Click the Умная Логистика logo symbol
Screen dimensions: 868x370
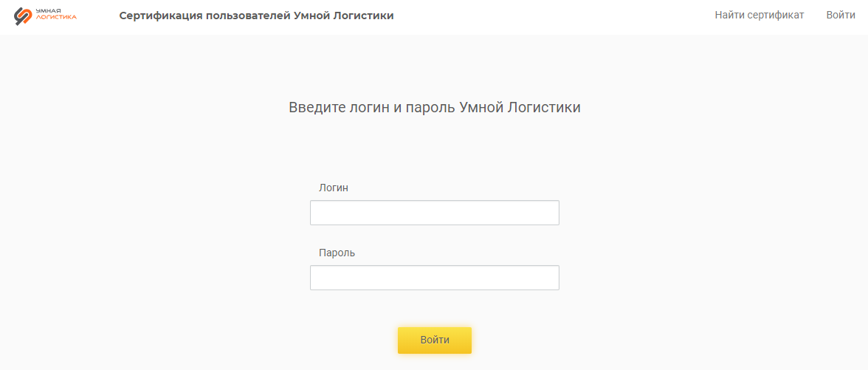23,16
